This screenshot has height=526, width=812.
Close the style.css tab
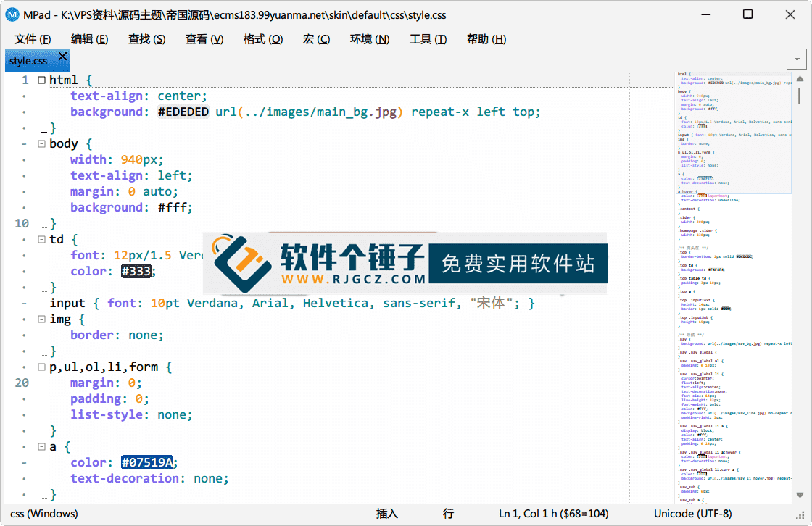(63, 56)
